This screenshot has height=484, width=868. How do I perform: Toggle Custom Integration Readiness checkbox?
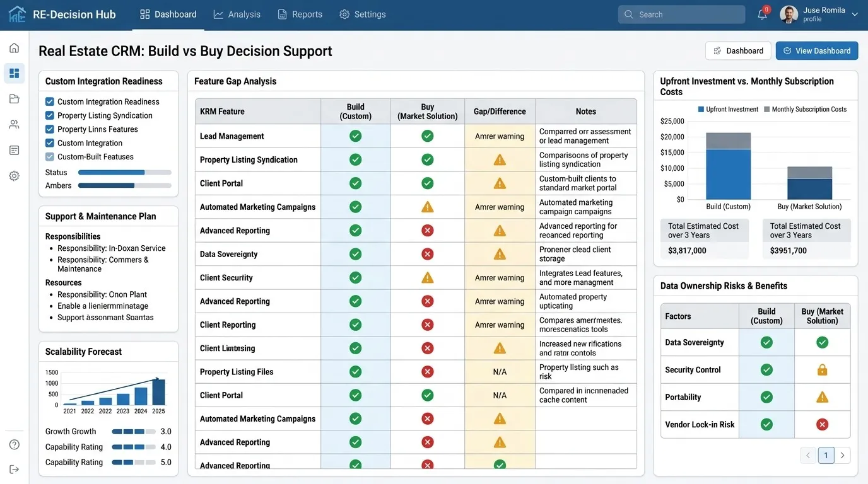click(x=50, y=101)
